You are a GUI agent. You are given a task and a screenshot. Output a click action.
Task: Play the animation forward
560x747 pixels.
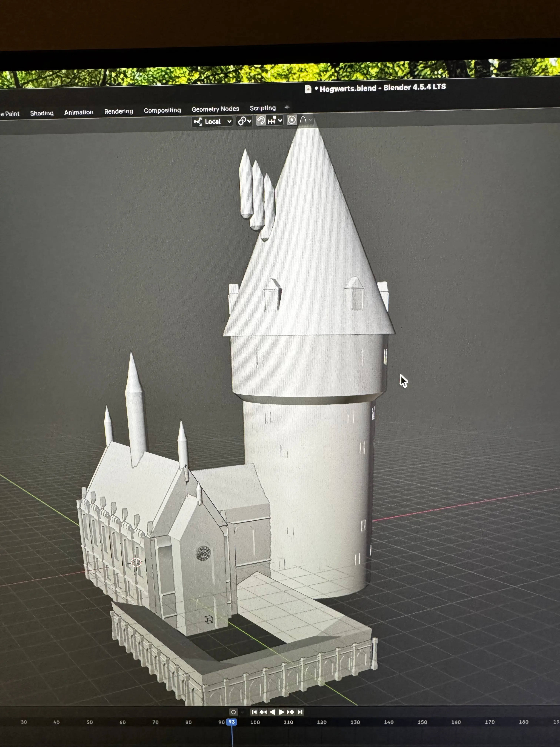(281, 712)
